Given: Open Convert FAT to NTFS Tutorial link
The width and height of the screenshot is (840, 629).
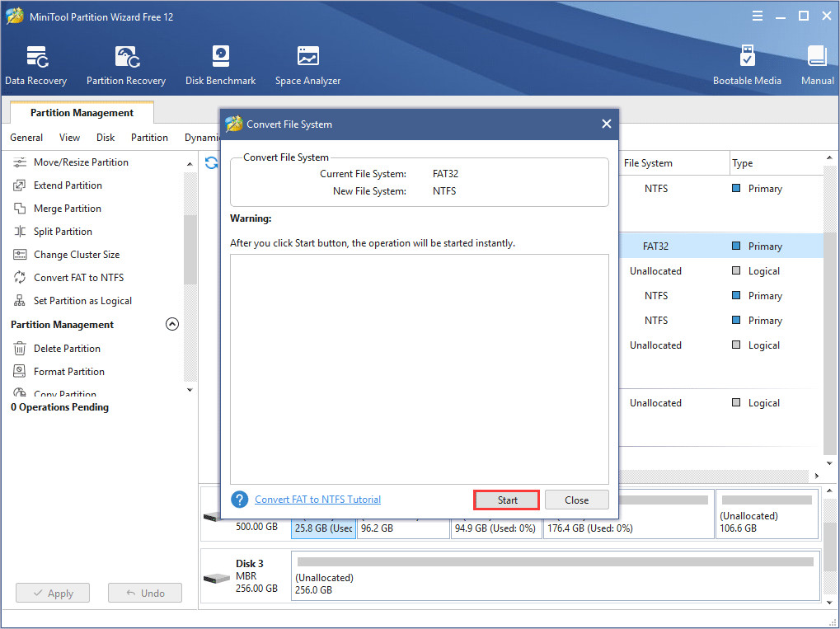Looking at the screenshot, I should pos(317,500).
